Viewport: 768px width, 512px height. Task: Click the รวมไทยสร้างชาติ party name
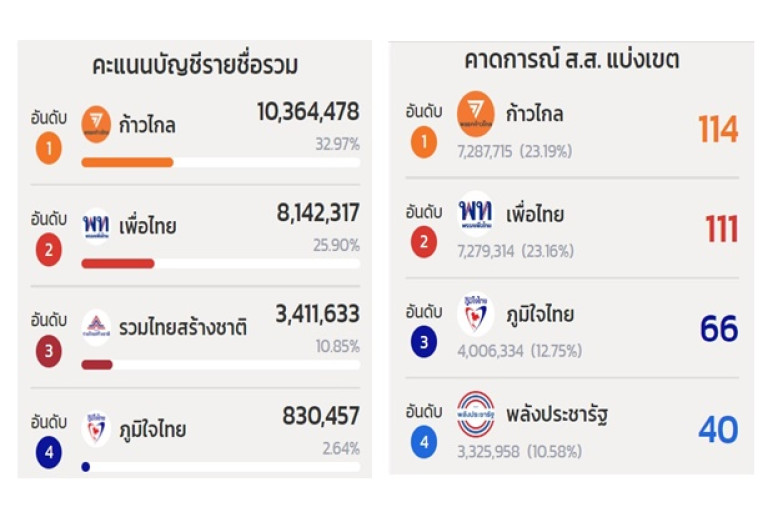pyautogui.click(x=182, y=327)
